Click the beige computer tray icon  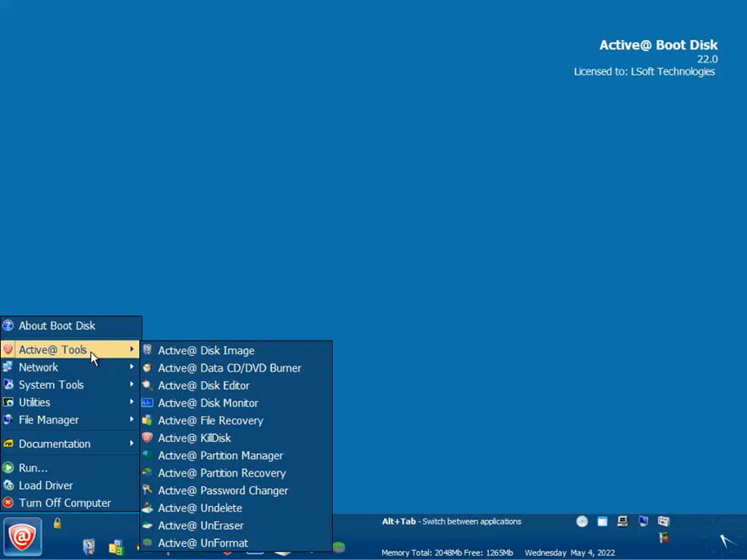tap(623, 522)
